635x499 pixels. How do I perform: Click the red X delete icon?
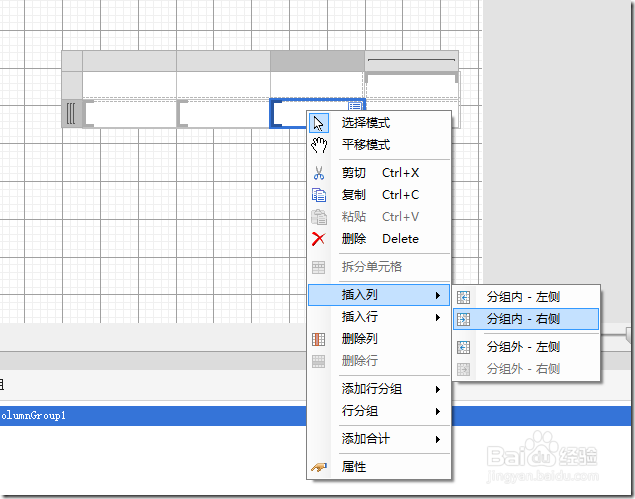click(x=319, y=239)
